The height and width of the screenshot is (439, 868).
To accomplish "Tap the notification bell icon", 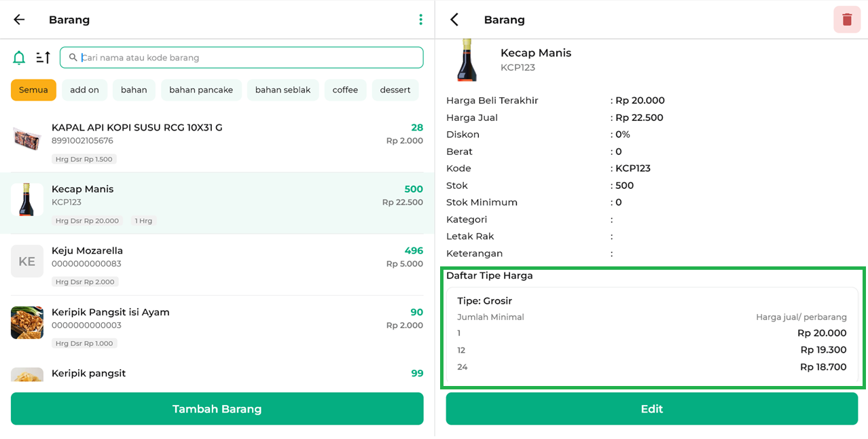I will coord(19,58).
